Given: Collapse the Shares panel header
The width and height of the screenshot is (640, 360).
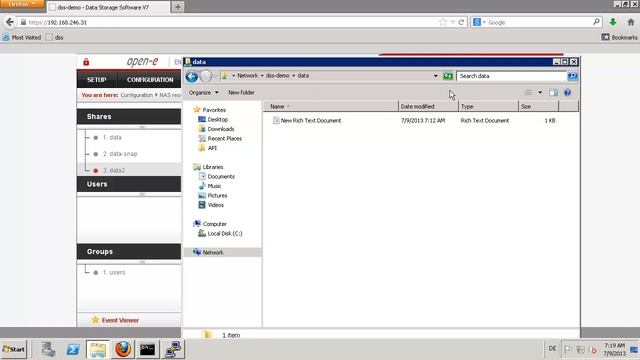Looking at the screenshot, I should click(129, 116).
